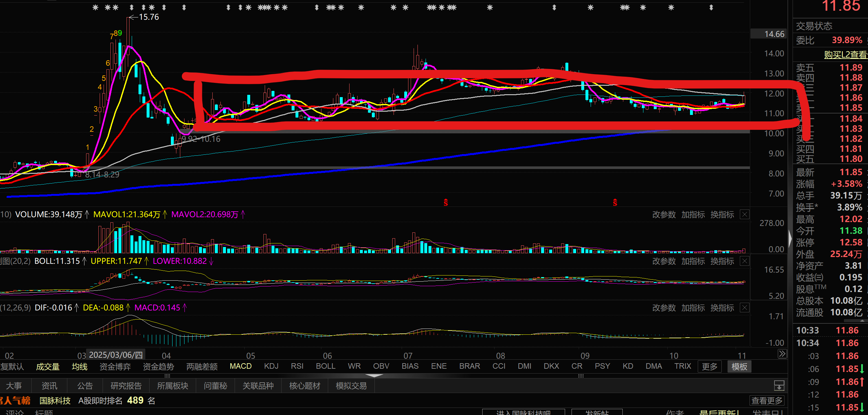868x415 pixels.
Task: Open the 公告 tab
Action: click(84, 386)
